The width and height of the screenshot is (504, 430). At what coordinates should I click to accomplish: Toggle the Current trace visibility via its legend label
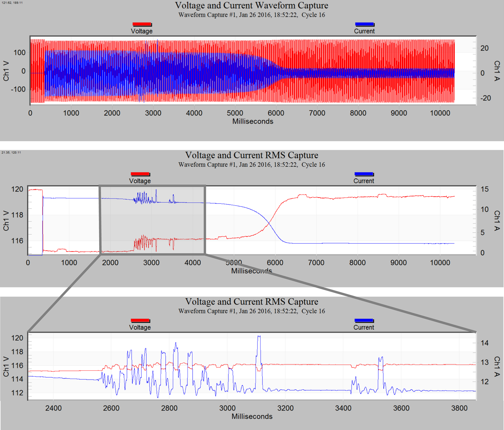click(364, 31)
